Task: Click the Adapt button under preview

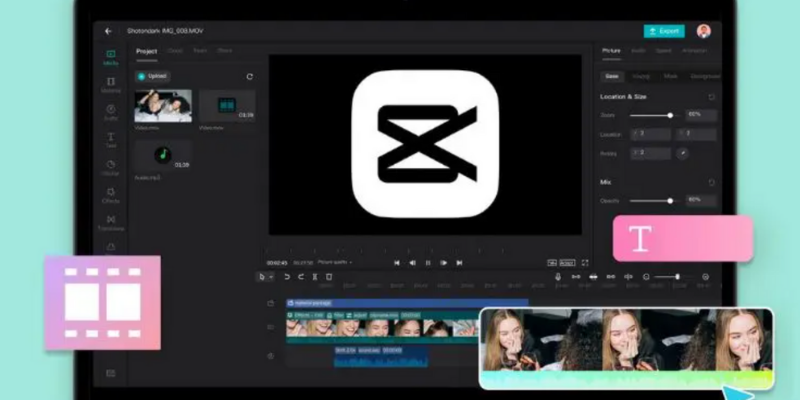Action: tap(567, 263)
